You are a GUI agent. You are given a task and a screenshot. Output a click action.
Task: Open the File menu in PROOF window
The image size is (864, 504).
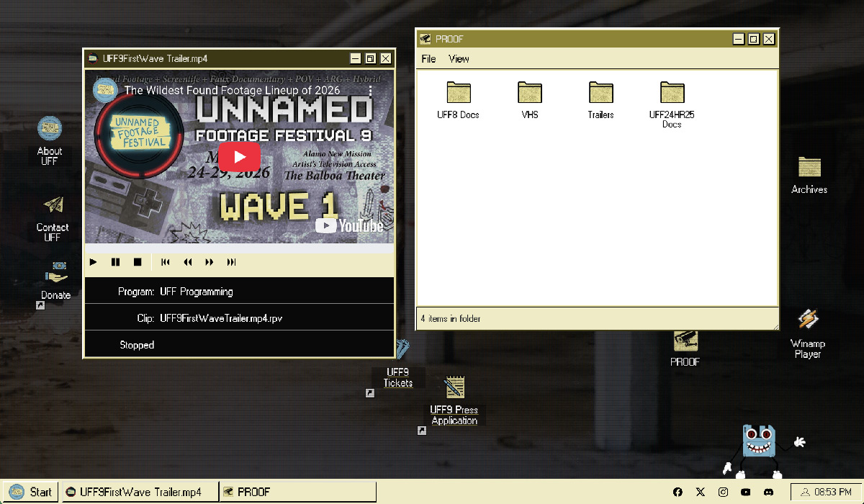click(x=428, y=59)
